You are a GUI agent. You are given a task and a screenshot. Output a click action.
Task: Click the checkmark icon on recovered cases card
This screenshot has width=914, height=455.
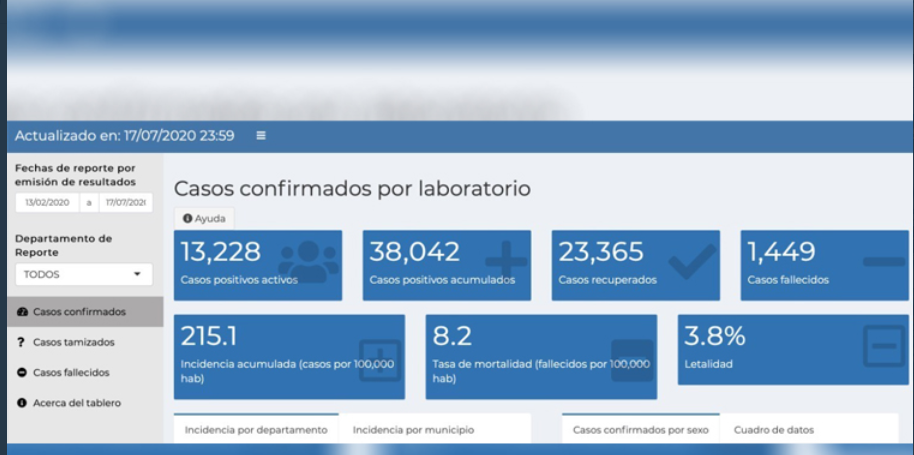pyautogui.click(x=692, y=262)
